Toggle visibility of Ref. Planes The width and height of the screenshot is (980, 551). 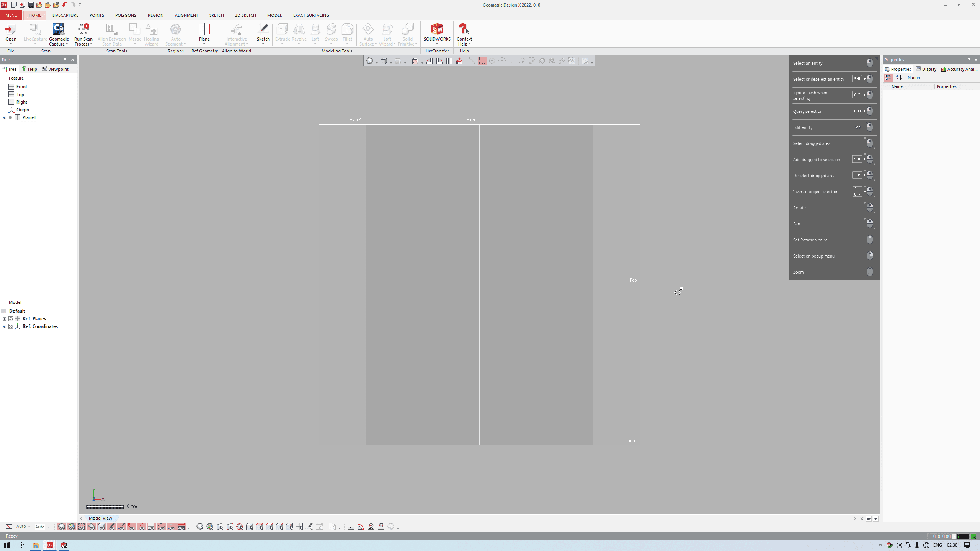[x=11, y=319]
